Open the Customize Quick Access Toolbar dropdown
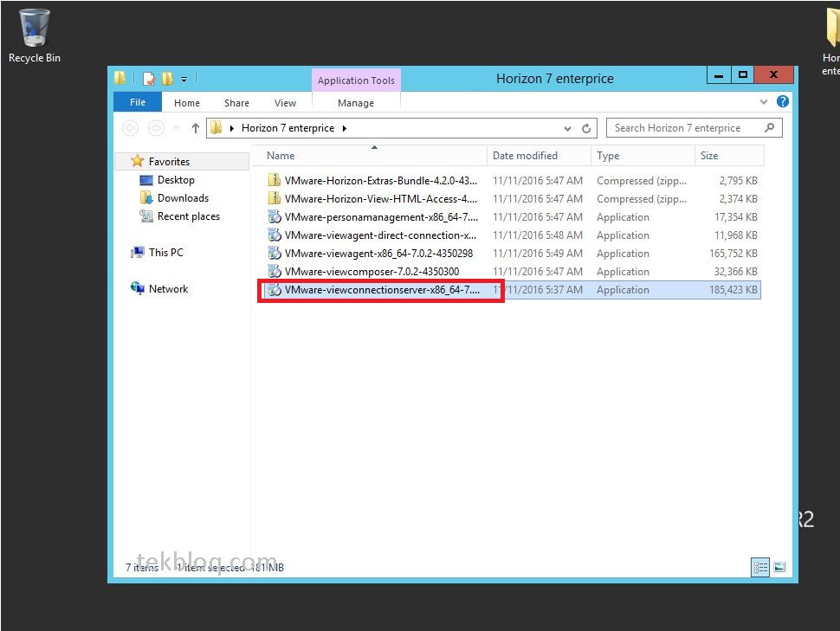Image resolution: width=840 pixels, height=631 pixels. tap(184, 80)
